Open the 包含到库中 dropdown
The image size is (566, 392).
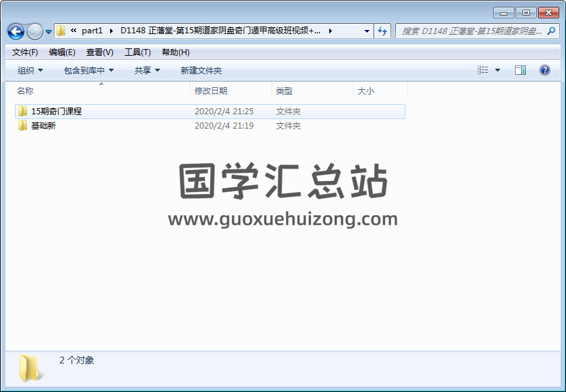tap(88, 70)
